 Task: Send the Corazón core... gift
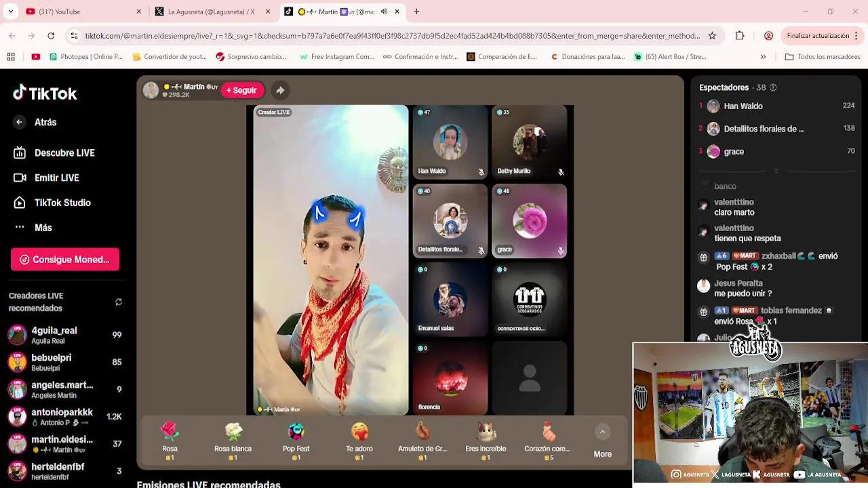pyautogui.click(x=547, y=441)
